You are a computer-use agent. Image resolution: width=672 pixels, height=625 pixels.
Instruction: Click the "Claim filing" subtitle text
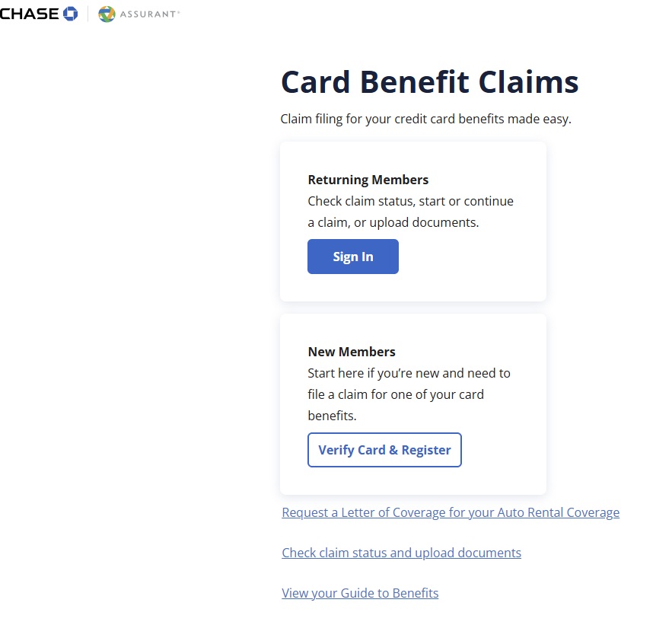[x=425, y=120]
